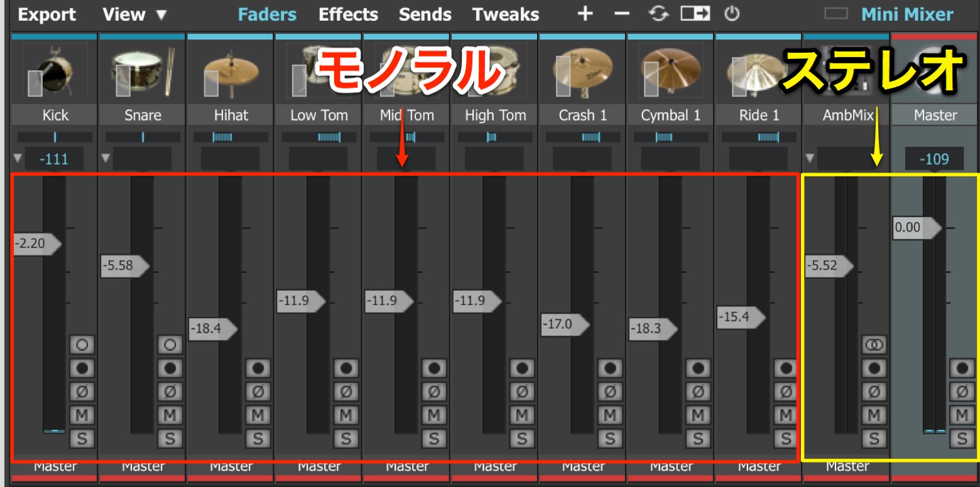Click the stereo link icon on AmbMix
The image size is (980, 487).
tap(873, 344)
